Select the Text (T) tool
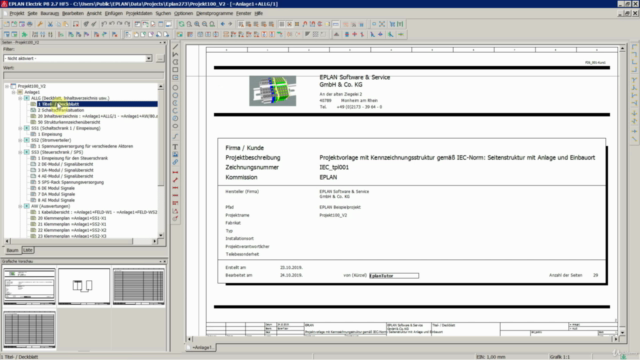The height and width of the screenshot is (360, 640). pos(176,147)
